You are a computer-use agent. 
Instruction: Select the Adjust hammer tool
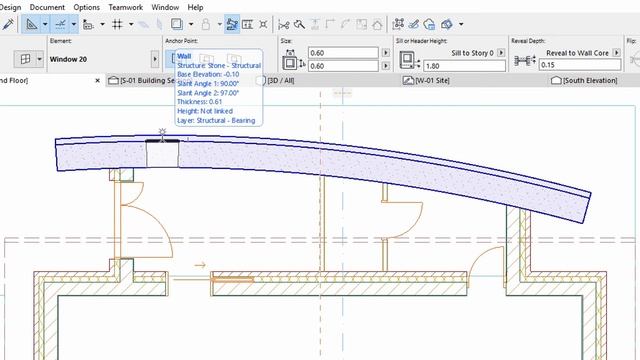[299, 24]
